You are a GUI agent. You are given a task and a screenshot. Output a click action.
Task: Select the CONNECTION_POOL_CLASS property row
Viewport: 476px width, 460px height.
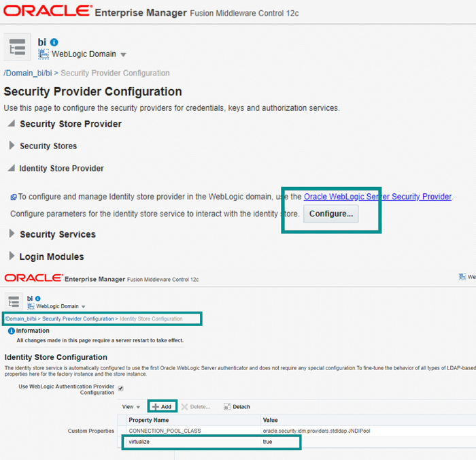tap(297, 431)
